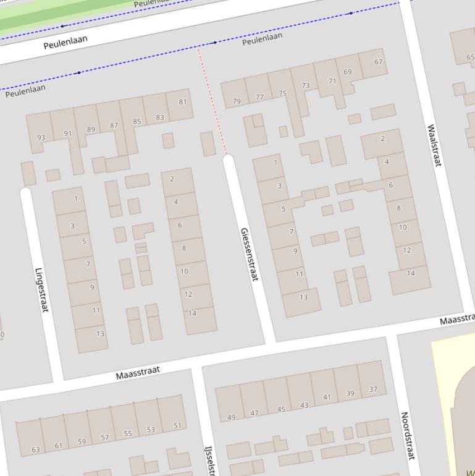The height and width of the screenshot is (476, 475).
Task: Click the red dotted footpath near Giessenstraat
Action: pos(211,99)
